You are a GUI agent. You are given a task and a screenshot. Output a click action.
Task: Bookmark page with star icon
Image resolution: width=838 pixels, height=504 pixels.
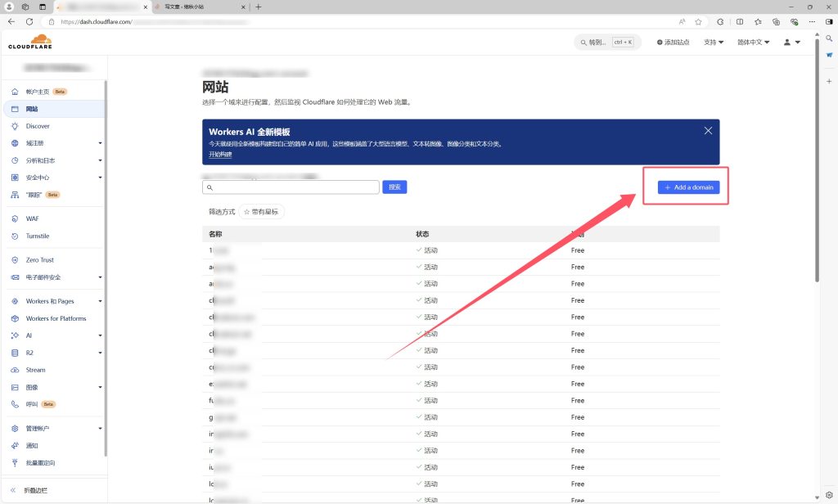698,22
